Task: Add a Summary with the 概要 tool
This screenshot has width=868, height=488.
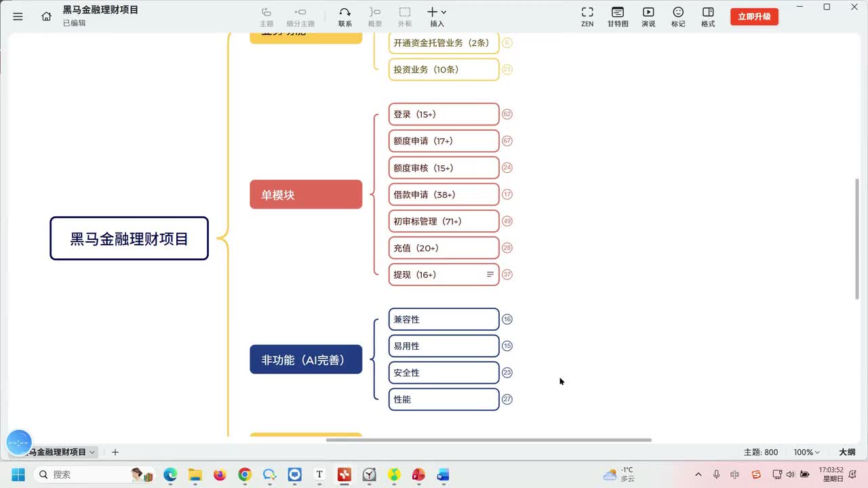Action: (375, 17)
